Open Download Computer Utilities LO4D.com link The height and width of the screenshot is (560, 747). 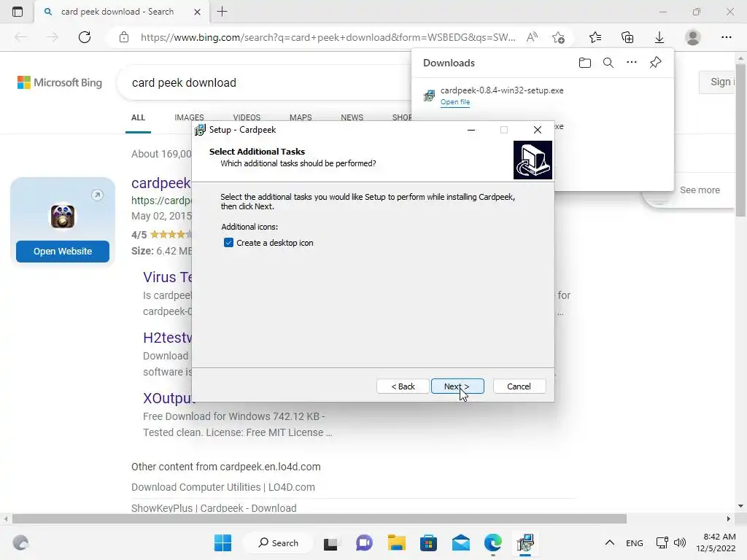click(223, 487)
